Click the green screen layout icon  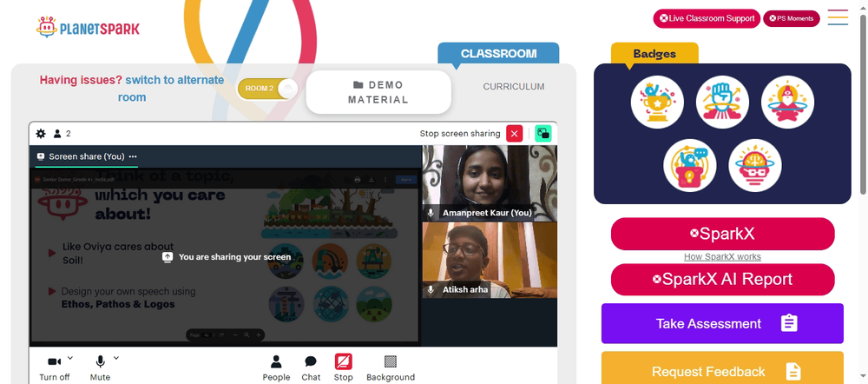[x=543, y=134]
